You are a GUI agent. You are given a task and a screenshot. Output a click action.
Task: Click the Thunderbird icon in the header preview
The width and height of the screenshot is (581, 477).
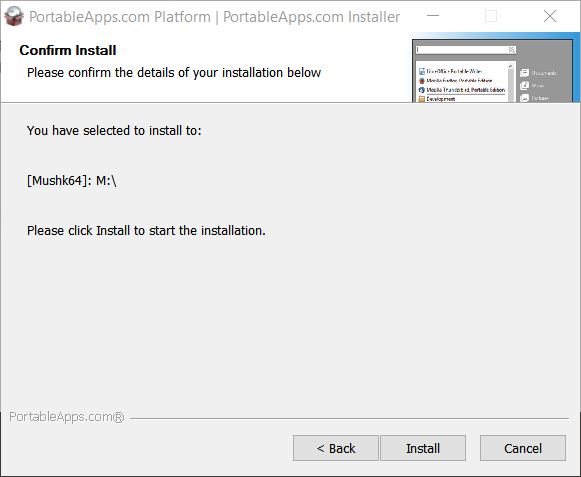[x=422, y=90]
